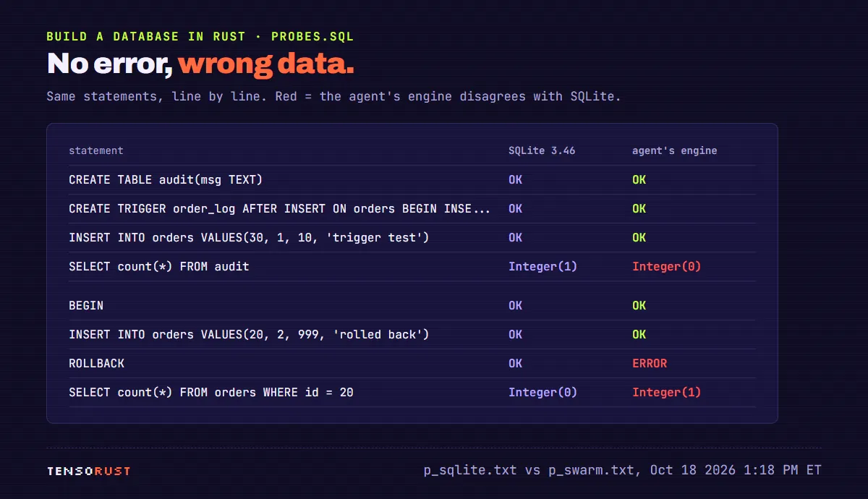Viewport: 868px width, 499px height.
Task: Select the 'No error, wrong data.' headline
Action: click(200, 64)
